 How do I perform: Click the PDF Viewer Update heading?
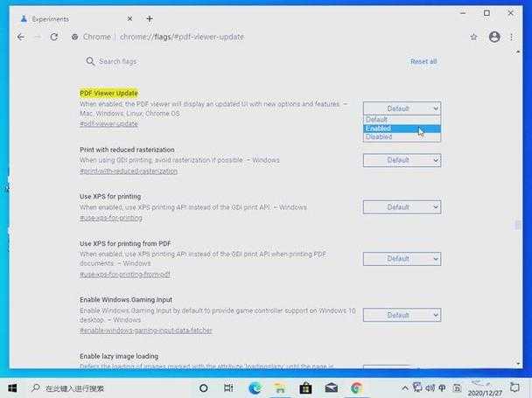click(x=108, y=93)
